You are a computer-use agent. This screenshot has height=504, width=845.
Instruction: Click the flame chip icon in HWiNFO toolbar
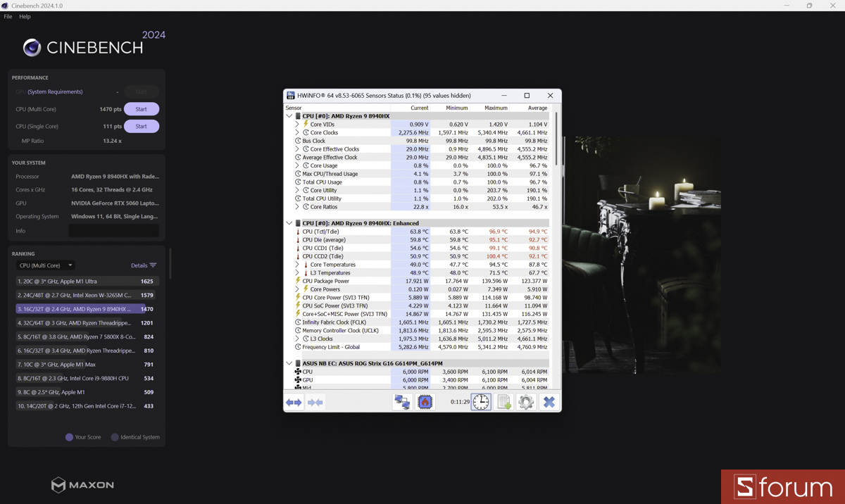[425, 402]
